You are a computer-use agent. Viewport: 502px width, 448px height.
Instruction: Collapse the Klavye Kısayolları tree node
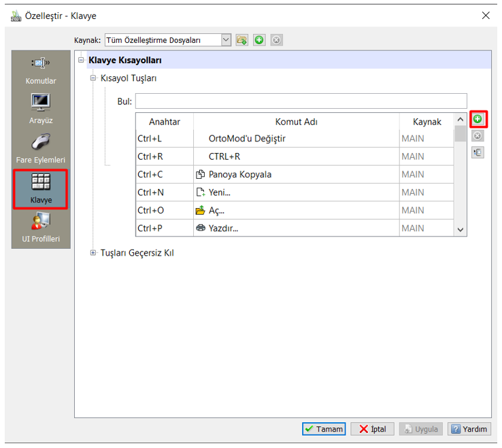[82, 61]
